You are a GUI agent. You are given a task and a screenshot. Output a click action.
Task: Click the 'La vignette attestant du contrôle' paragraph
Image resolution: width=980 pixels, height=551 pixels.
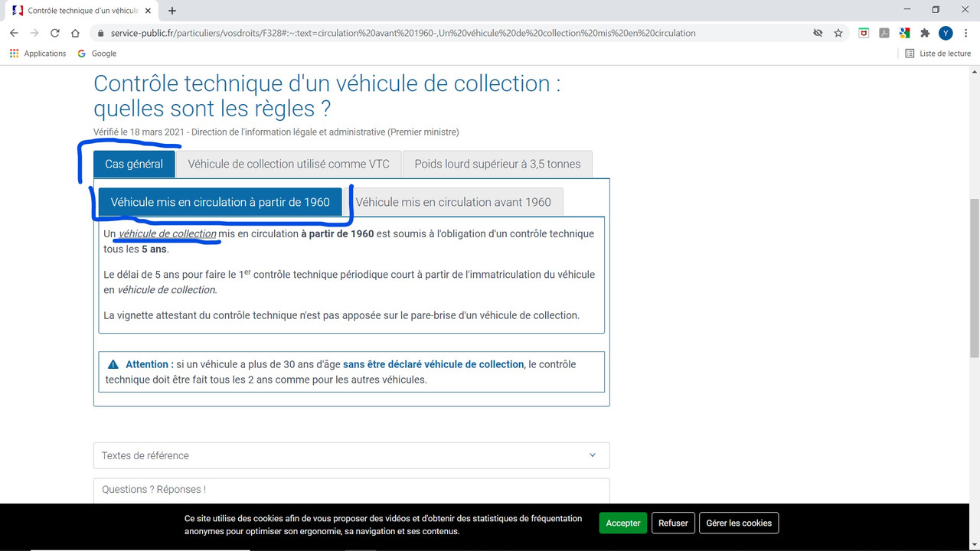[341, 315]
